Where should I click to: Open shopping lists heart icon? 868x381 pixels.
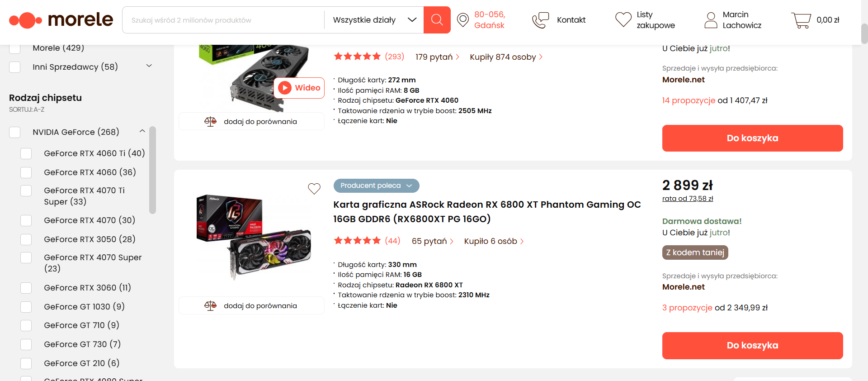[x=623, y=20]
